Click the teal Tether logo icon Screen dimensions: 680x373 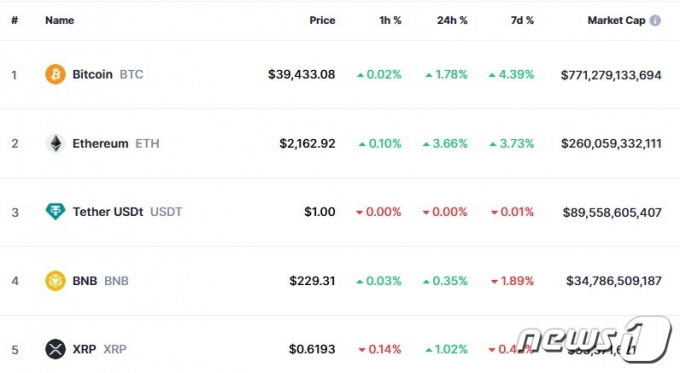pyautogui.click(x=56, y=212)
